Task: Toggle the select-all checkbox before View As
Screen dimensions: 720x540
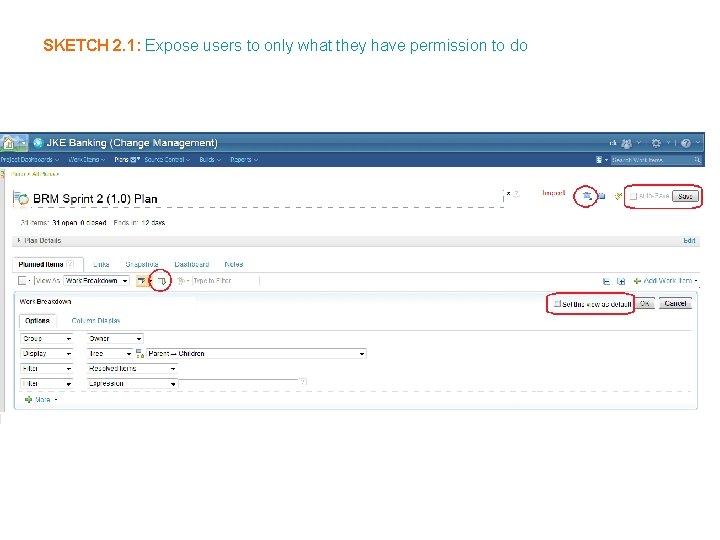Action: click(22, 281)
